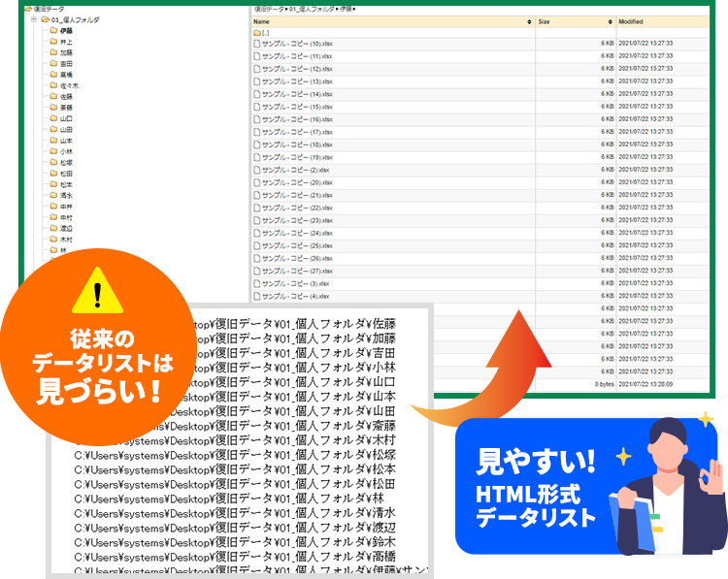728x579 pixels.
Task: Click the text list path ending in ¥松塚
Action: click(235, 455)
